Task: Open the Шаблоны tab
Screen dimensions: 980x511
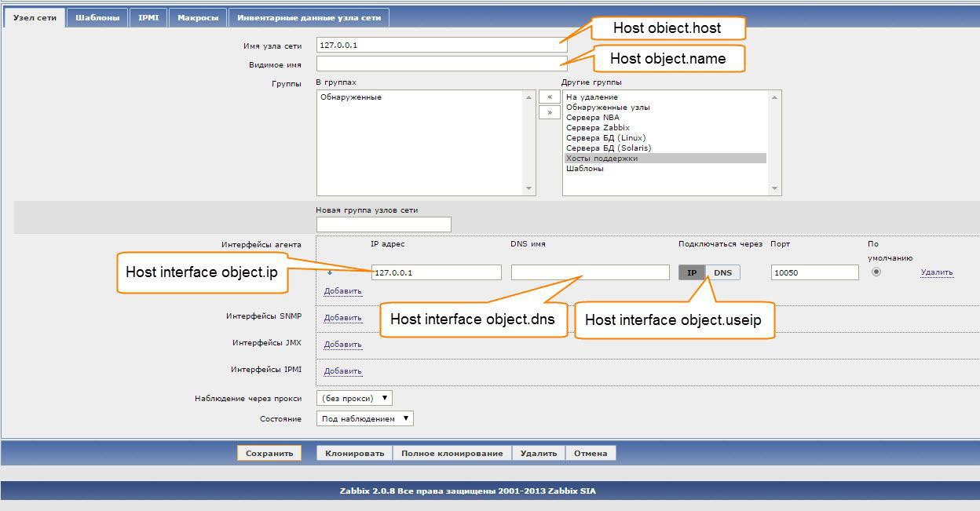Action: (x=97, y=17)
